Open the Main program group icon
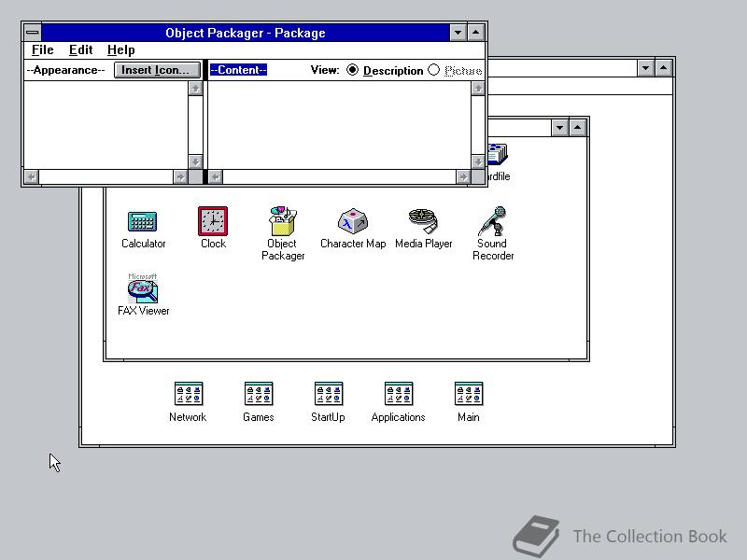This screenshot has width=747, height=560. click(469, 394)
